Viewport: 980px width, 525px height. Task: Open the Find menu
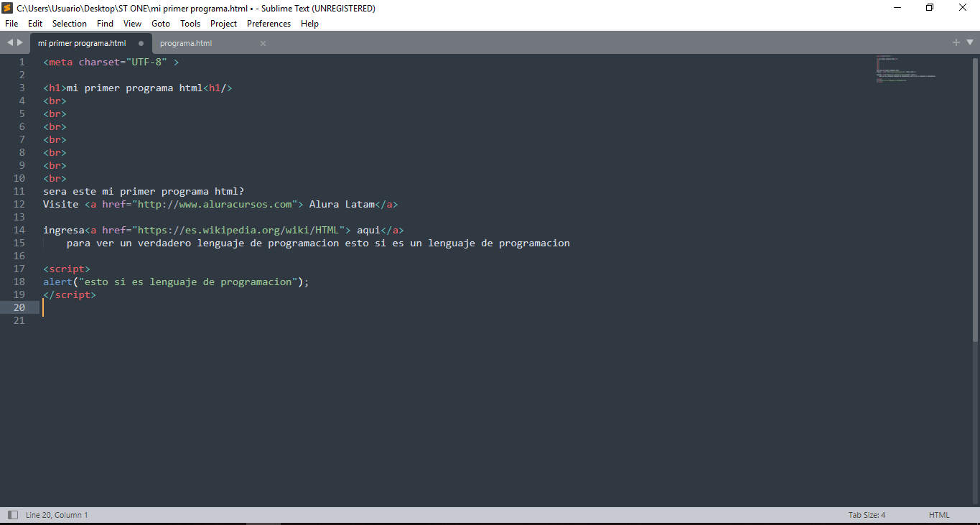[x=105, y=24]
